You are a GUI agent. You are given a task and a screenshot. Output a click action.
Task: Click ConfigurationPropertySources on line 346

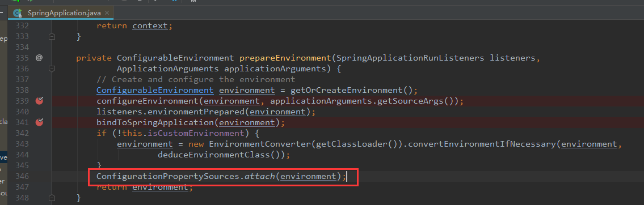point(168,176)
